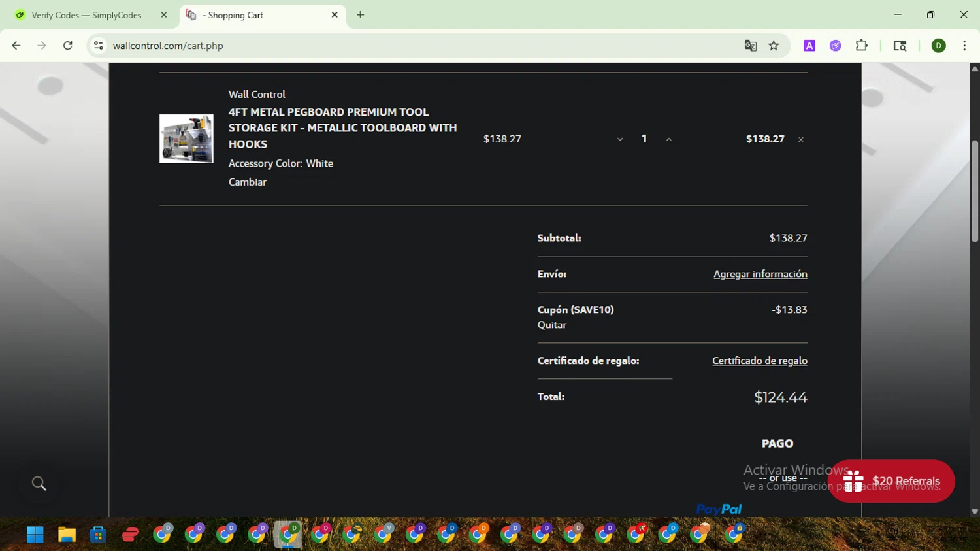Open the Chrome profile 'D' avatar
This screenshot has height=551, width=980.
tap(939, 46)
